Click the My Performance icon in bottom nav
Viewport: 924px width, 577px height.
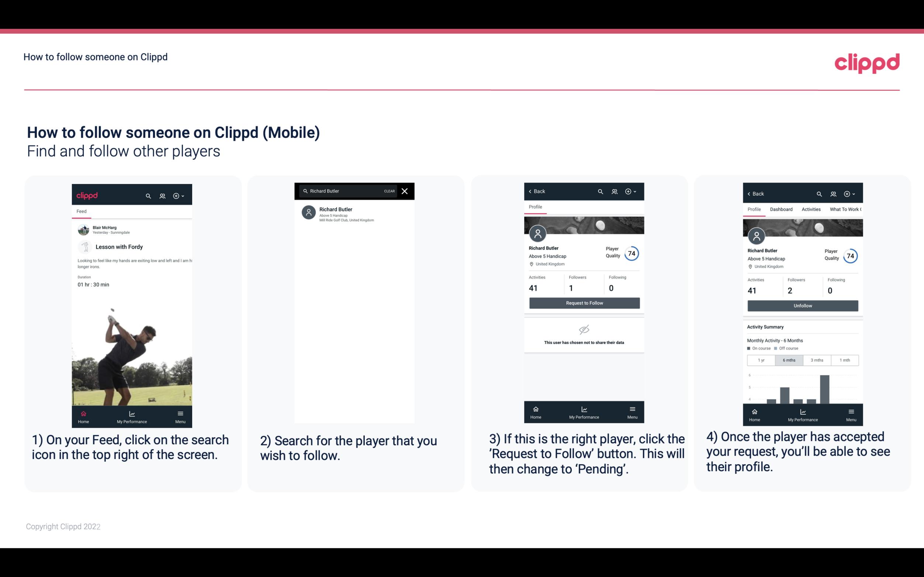[x=132, y=413]
